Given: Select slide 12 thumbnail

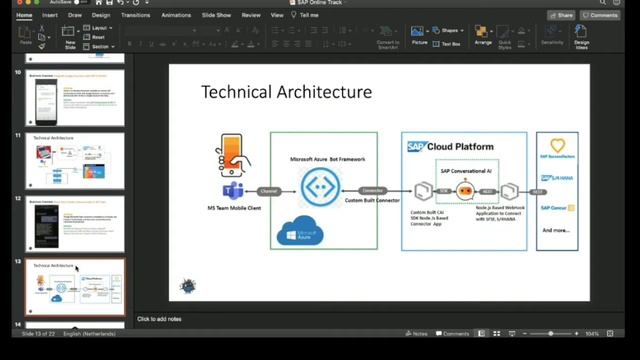Looking at the screenshot, I should (75, 224).
